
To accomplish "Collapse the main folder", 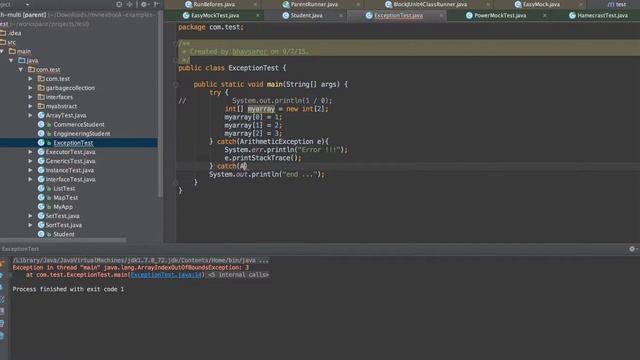I will tap(2, 51).
